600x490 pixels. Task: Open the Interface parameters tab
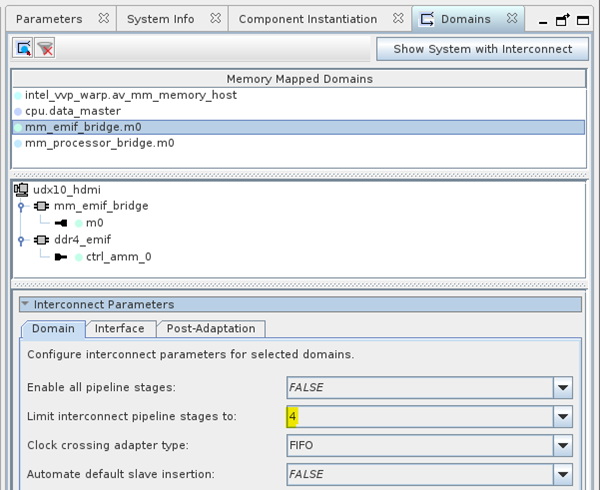[119, 328]
